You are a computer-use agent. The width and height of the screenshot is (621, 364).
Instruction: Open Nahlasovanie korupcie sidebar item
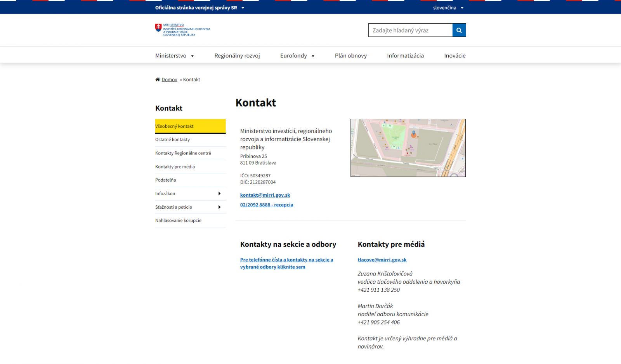(x=178, y=220)
